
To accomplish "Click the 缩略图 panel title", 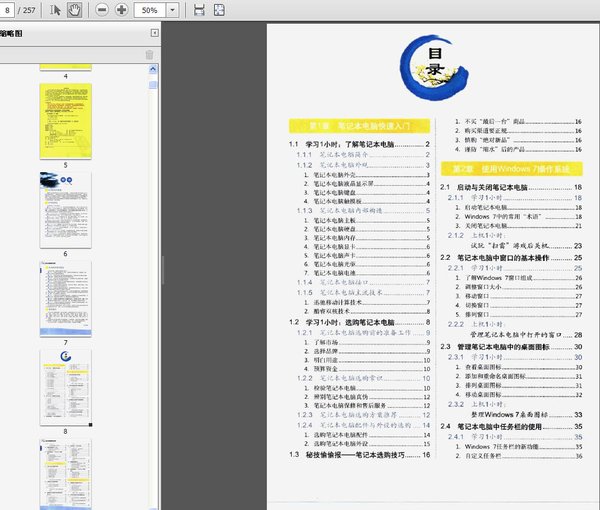I will tap(11, 33).
